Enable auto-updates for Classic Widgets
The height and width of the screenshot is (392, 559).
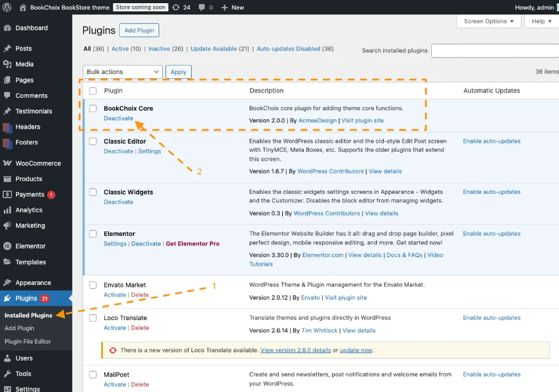coord(491,192)
